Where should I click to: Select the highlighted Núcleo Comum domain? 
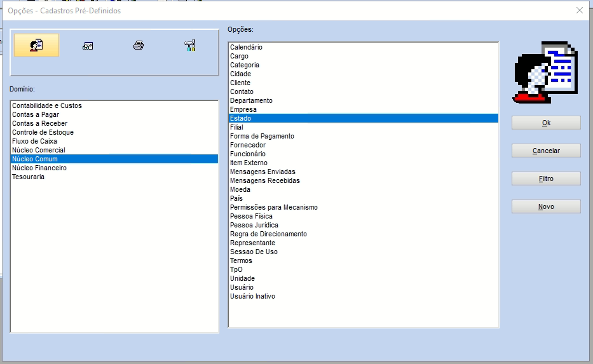[114, 159]
